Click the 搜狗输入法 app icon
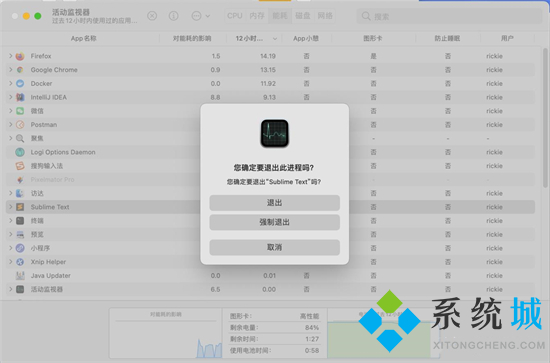 point(20,166)
